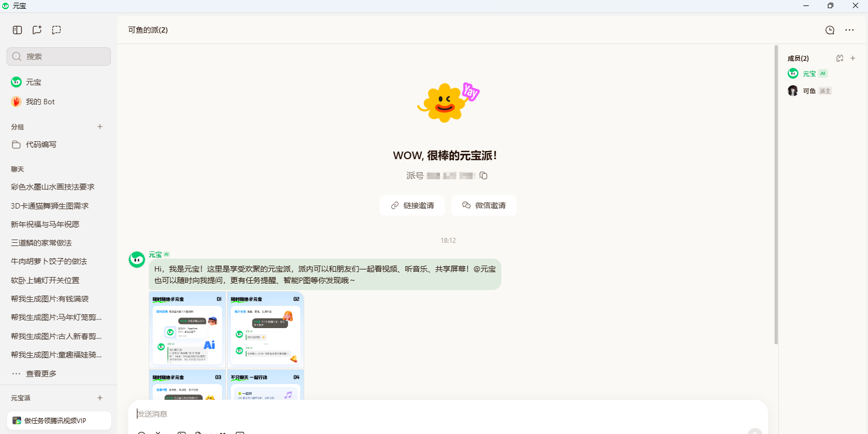Open the chat history clock icon
The height and width of the screenshot is (434, 868).
point(829,30)
